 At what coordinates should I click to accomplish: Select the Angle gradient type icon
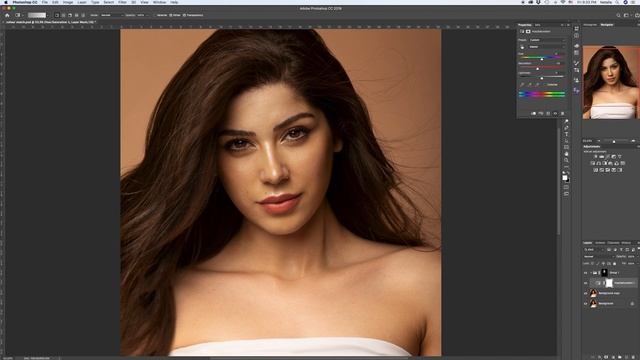(70, 15)
